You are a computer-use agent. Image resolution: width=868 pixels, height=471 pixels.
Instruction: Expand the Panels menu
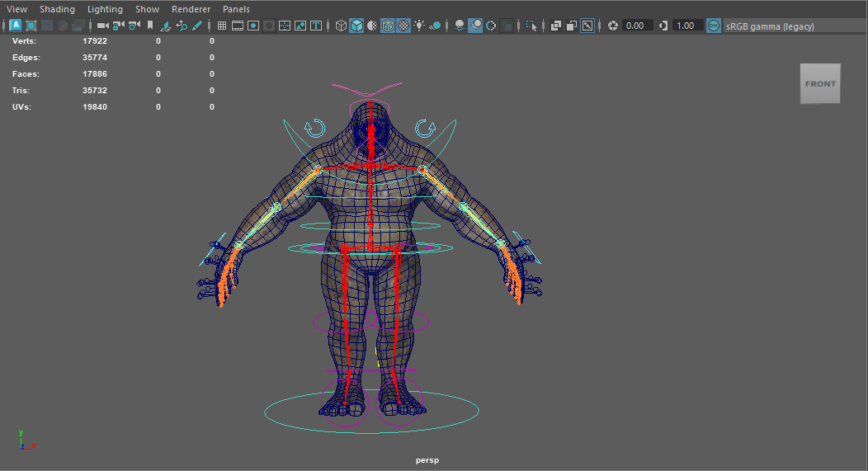click(236, 9)
